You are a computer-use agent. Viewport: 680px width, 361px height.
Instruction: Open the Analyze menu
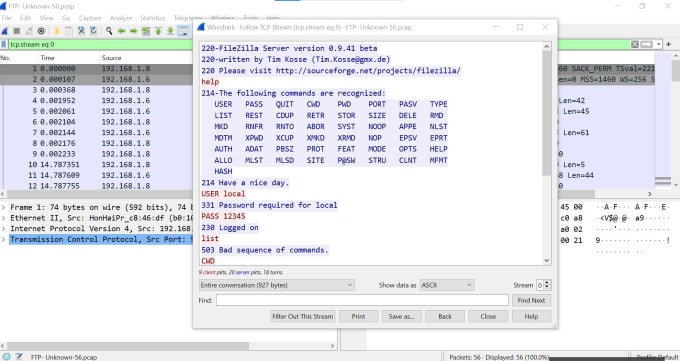click(121, 18)
